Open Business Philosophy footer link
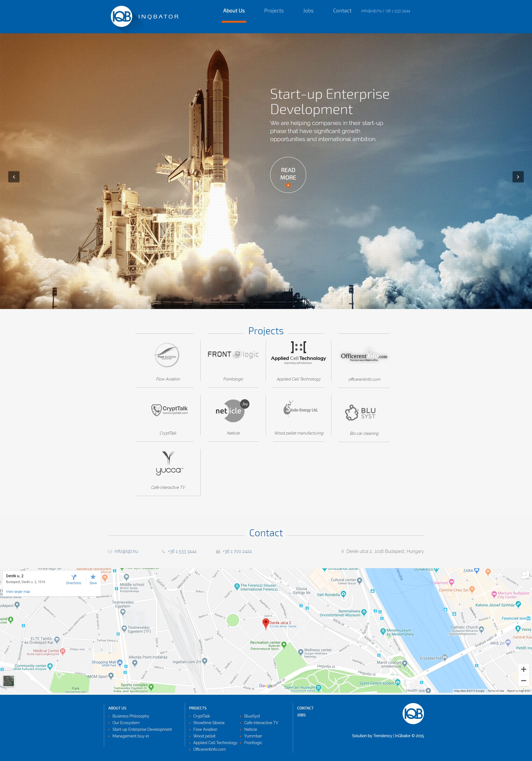The height and width of the screenshot is (761, 532). click(131, 716)
